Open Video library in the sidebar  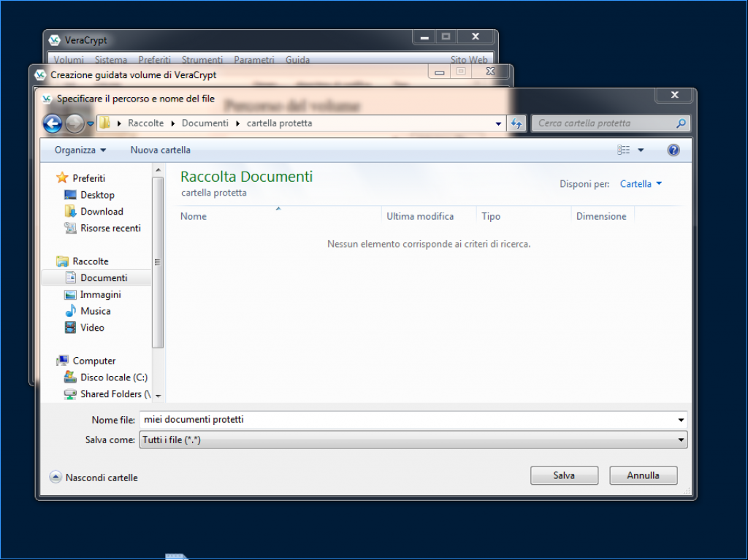coord(92,328)
